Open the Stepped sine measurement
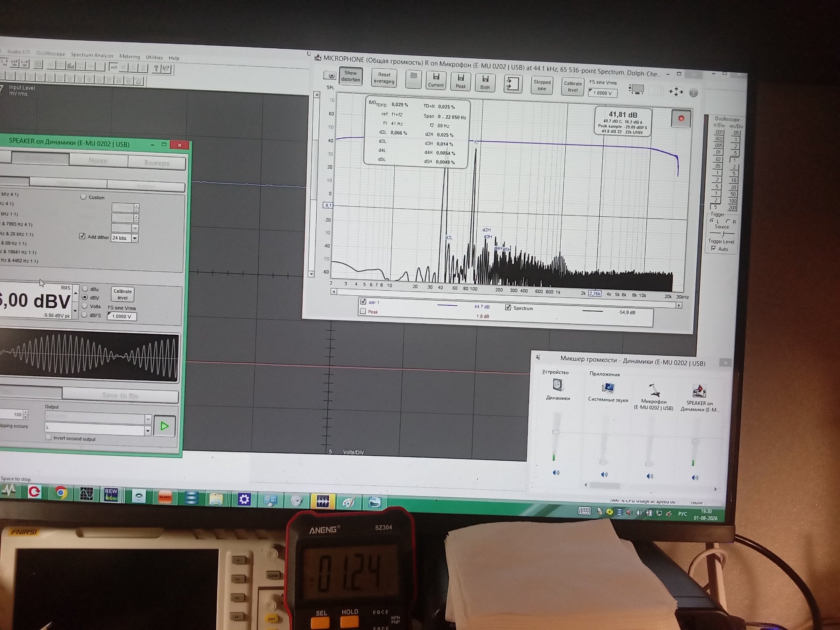Viewport: 840px width, 630px height. click(542, 85)
